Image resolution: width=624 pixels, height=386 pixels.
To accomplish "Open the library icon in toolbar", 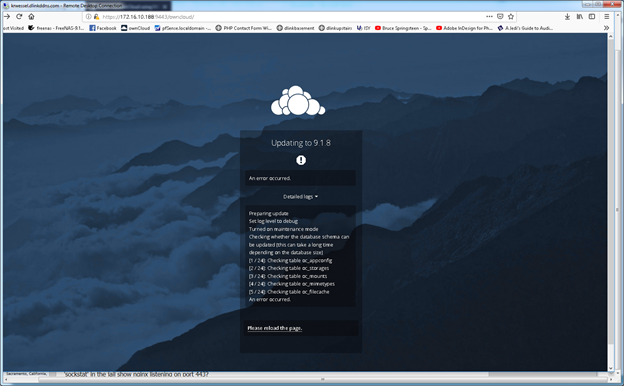I will click(579, 16).
